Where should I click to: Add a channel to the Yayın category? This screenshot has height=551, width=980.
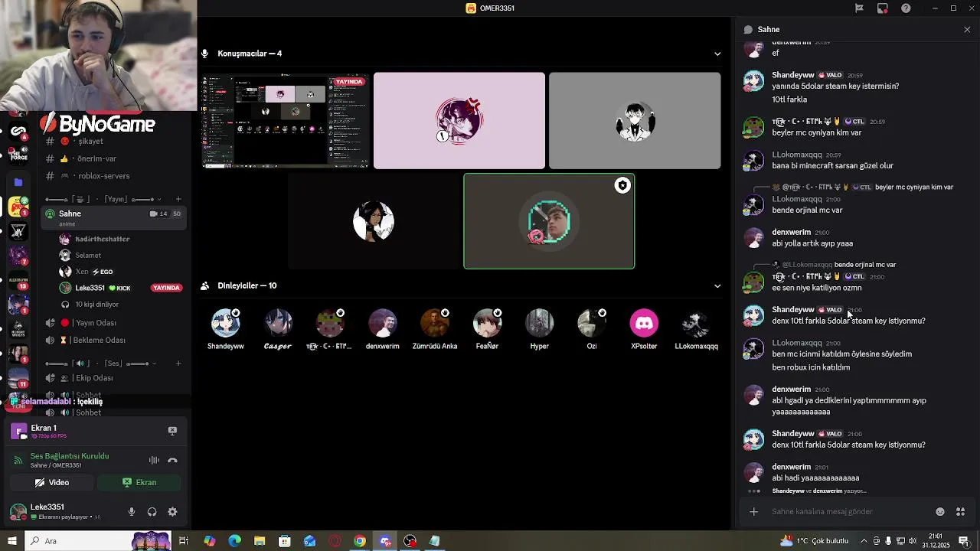(x=178, y=199)
